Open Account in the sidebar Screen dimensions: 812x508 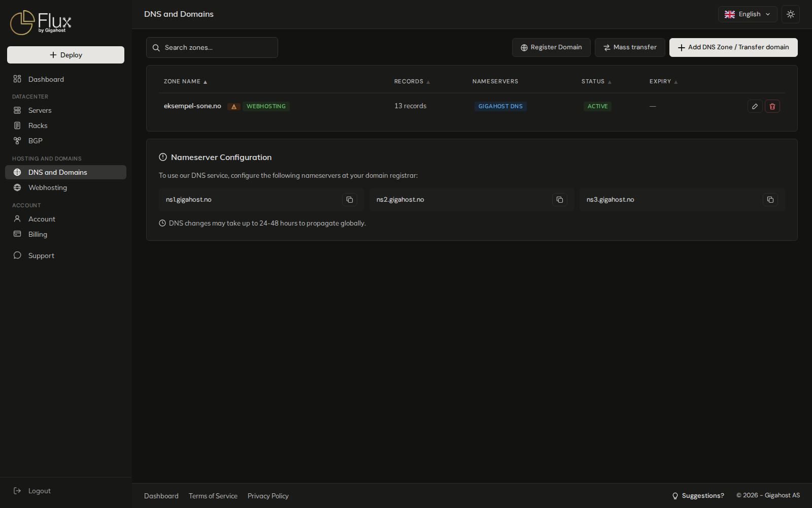pos(65,219)
